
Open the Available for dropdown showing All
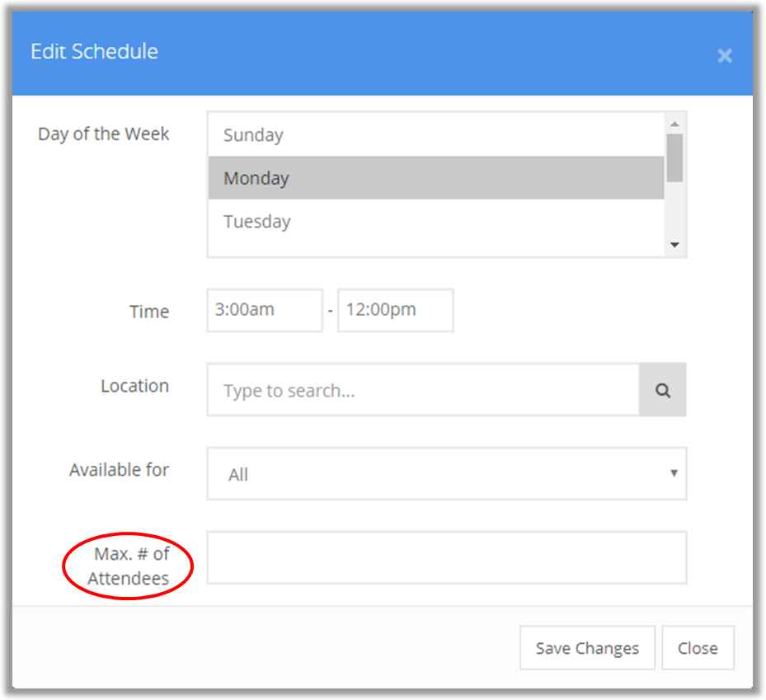(447, 473)
